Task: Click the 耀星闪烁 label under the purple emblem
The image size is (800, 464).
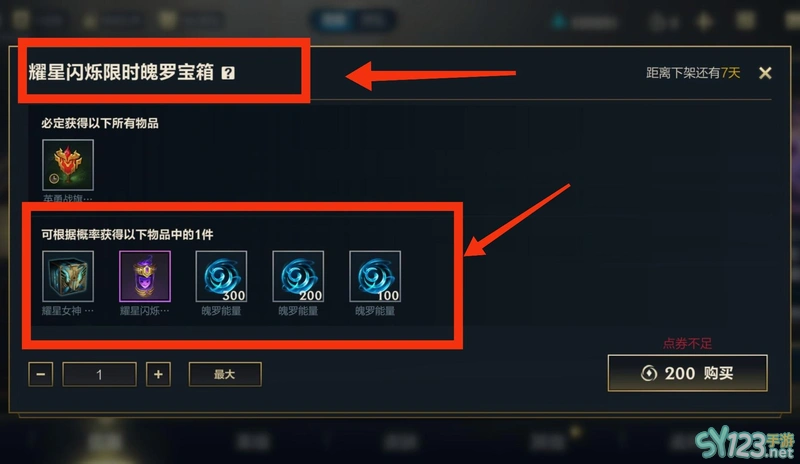Action: (144, 311)
